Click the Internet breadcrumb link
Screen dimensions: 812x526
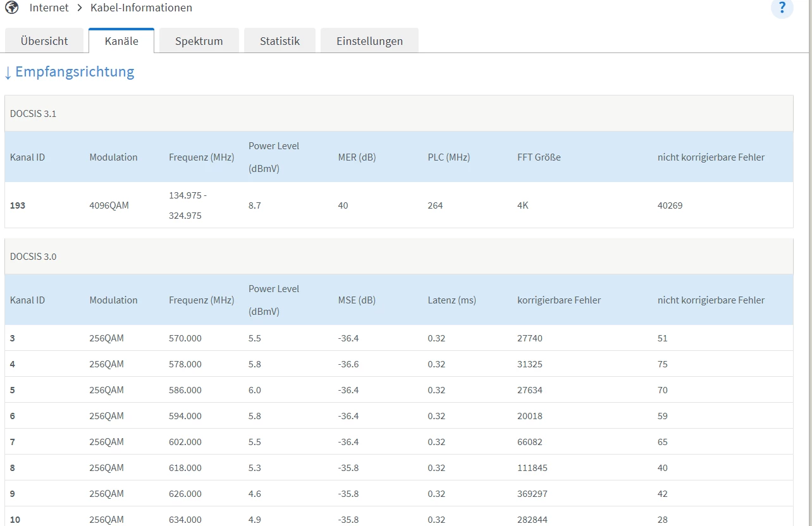click(49, 8)
